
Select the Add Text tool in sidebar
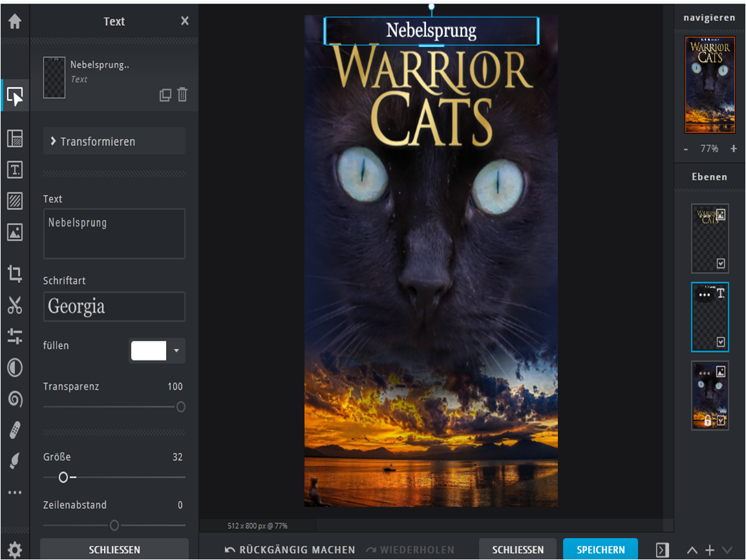tap(15, 170)
